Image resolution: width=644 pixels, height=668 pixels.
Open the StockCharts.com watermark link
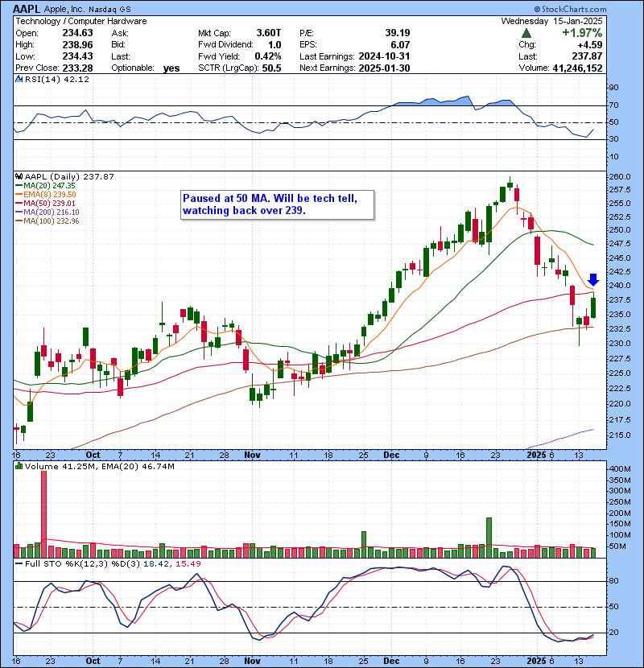pos(570,9)
